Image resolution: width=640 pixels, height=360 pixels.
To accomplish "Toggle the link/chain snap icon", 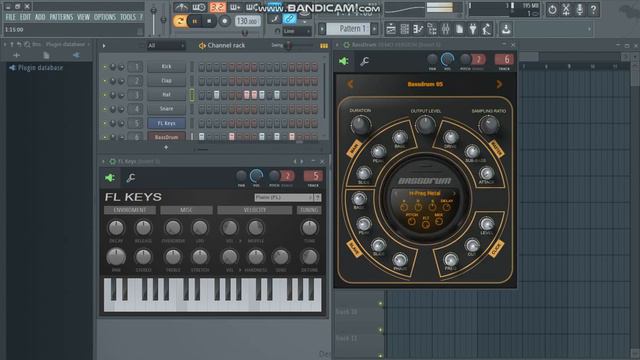I will [289, 18].
